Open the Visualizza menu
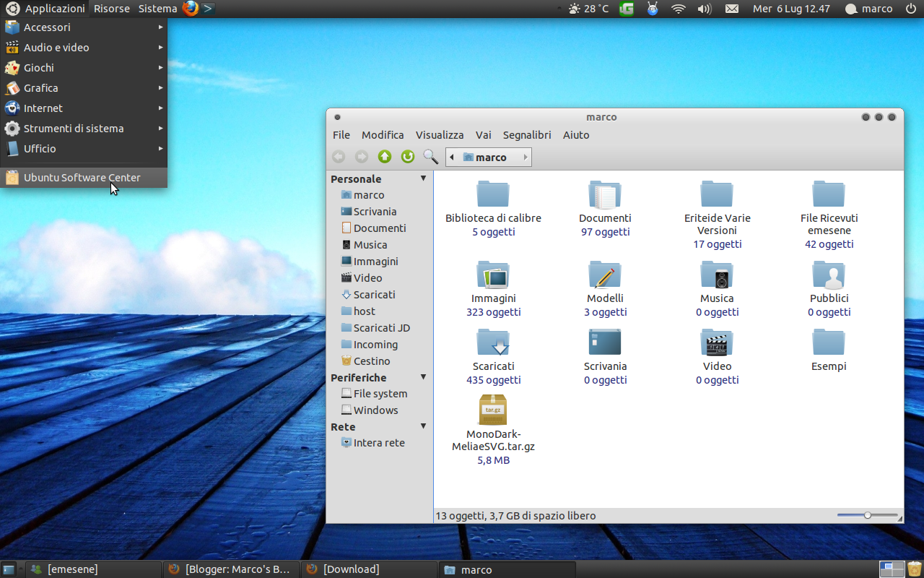Screen dimensions: 924x578 439,135
